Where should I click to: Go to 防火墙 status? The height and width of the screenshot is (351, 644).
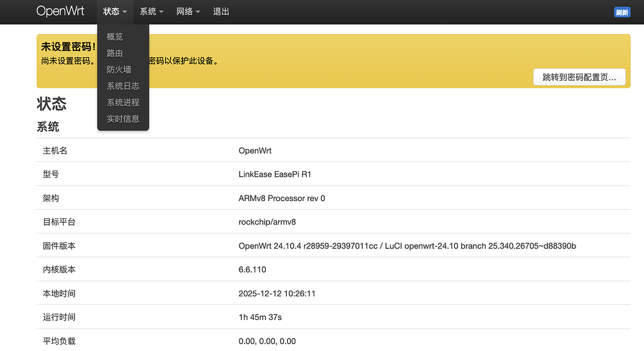(x=119, y=70)
